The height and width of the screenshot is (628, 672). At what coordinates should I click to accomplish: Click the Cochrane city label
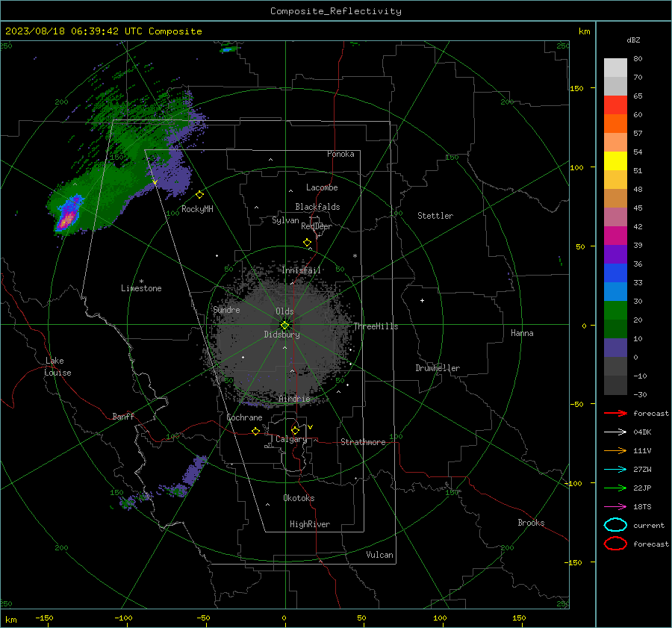[x=244, y=417]
